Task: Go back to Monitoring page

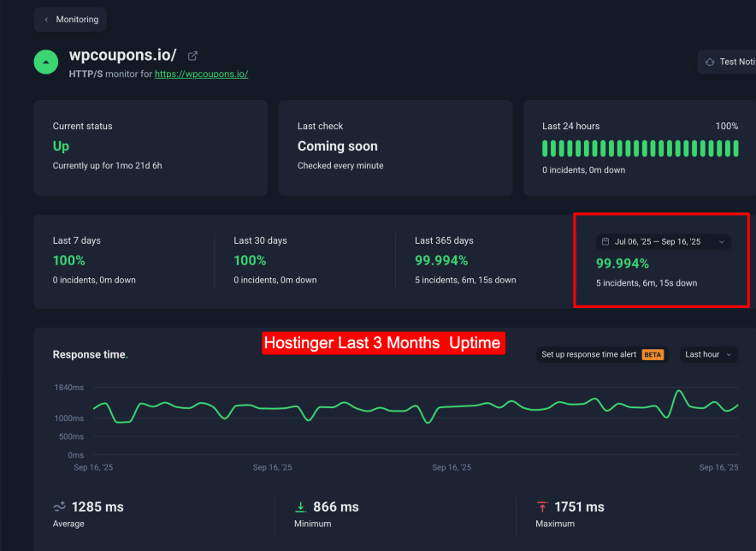Action: [x=71, y=20]
